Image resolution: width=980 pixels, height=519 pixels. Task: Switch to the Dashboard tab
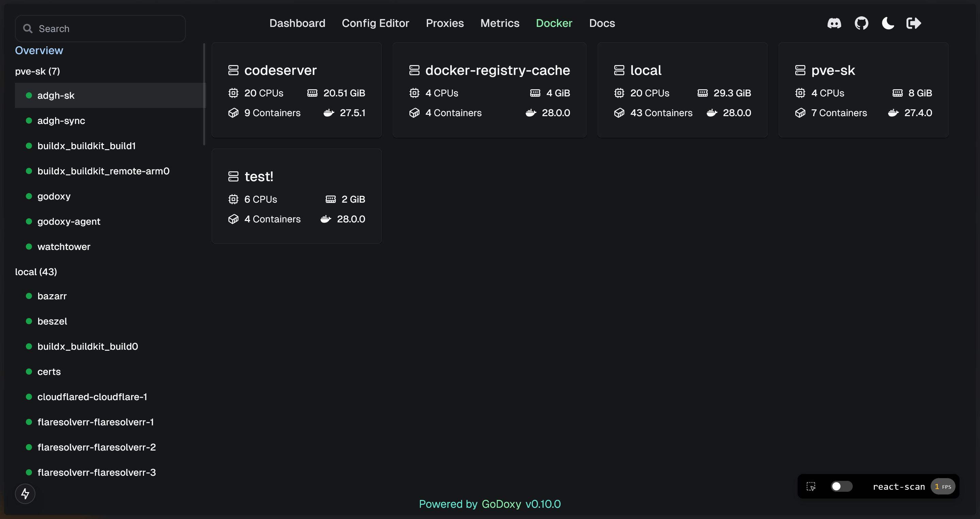click(297, 23)
